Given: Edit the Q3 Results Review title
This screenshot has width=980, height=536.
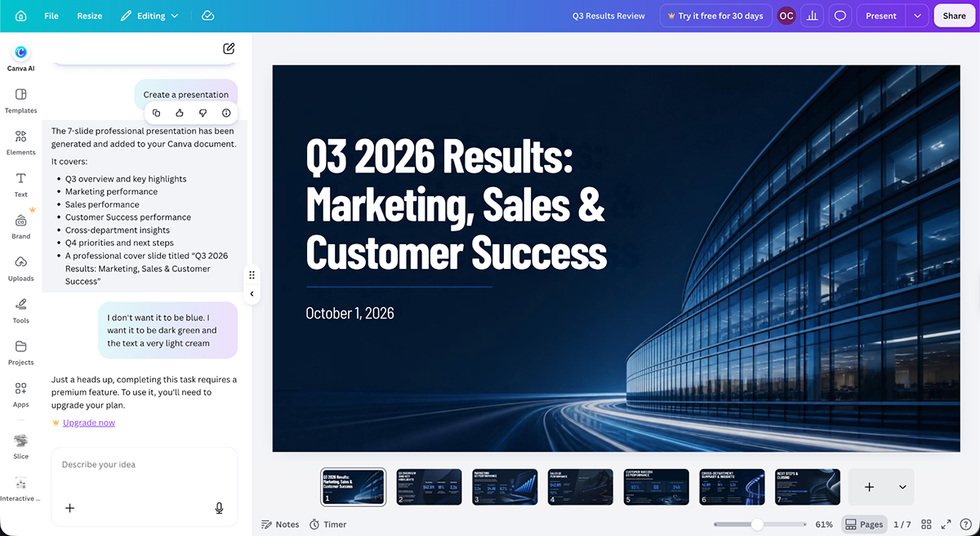Looking at the screenshot, I should coord(608,16).
